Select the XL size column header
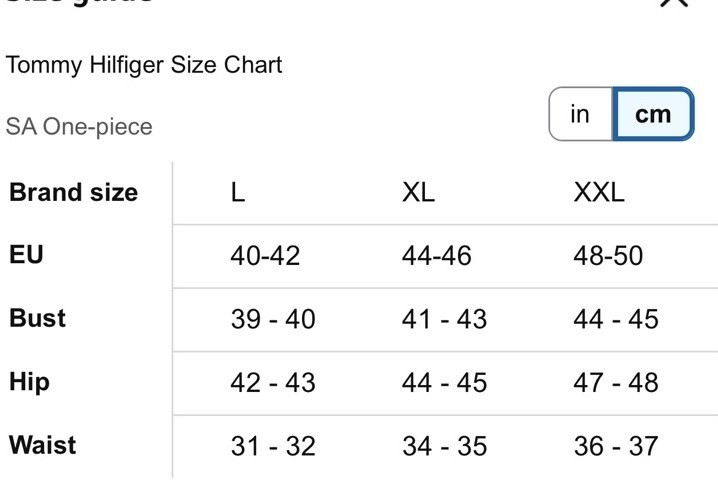Screen dimensions: 718x500 point(418,192)
